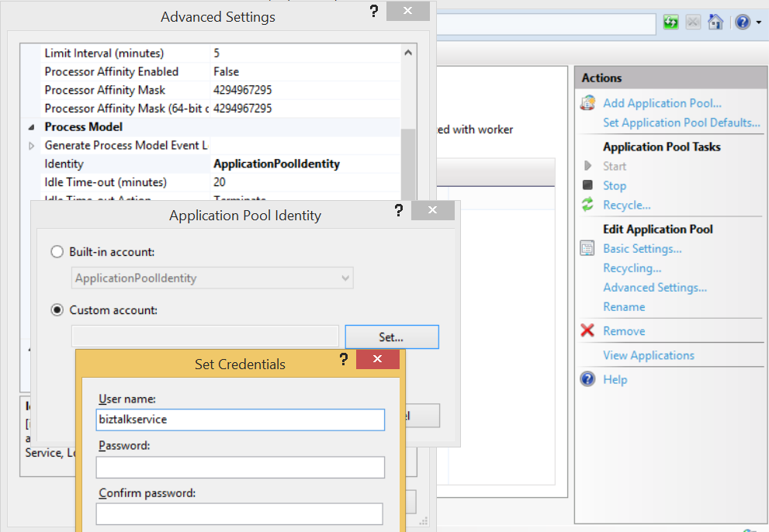Click the blue Help icon in Actions
This screenshot has width=769, height=532.
point(587,379)
